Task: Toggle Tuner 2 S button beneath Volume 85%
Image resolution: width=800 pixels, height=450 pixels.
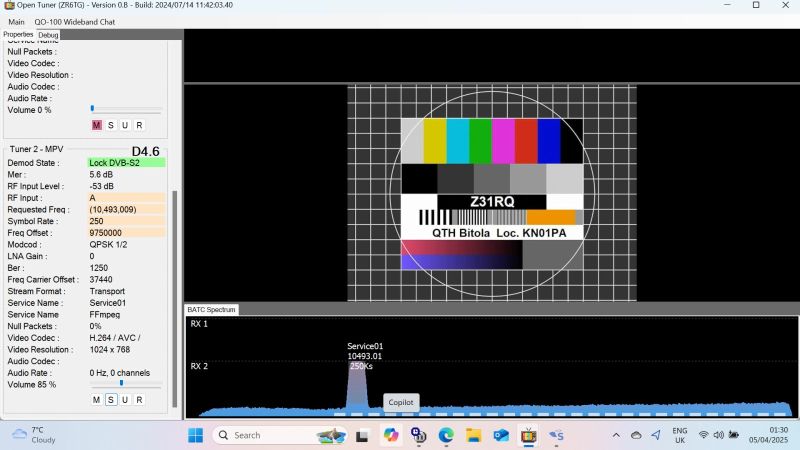Action: 111,400
